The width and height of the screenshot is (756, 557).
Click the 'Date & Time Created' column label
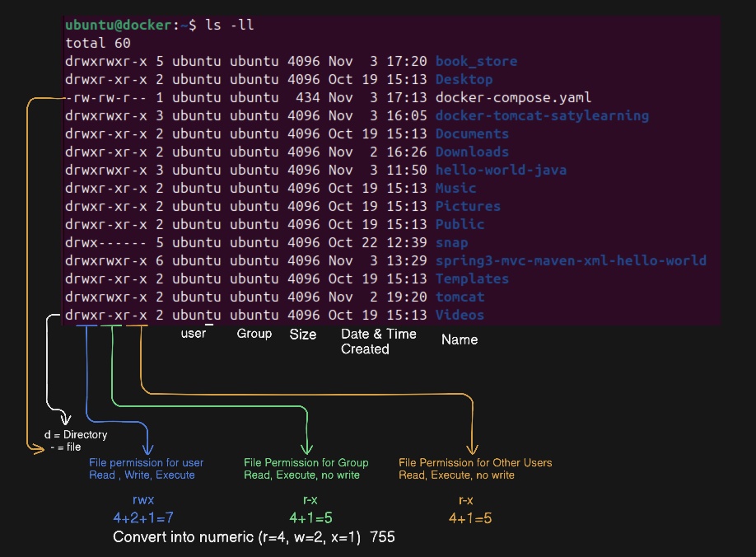[378, 341]
